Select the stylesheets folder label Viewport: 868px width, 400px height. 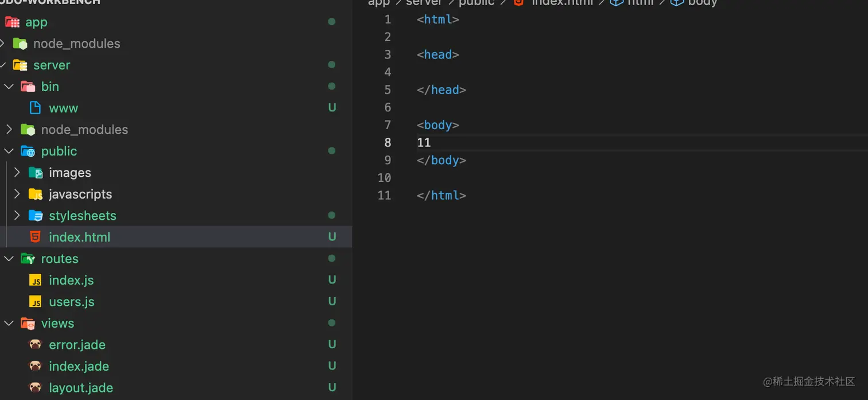(x=83, y=216)
